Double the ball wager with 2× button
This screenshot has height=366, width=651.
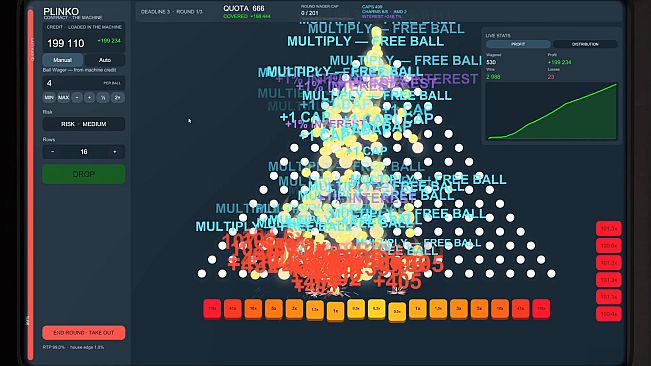(x=117, y=98)
